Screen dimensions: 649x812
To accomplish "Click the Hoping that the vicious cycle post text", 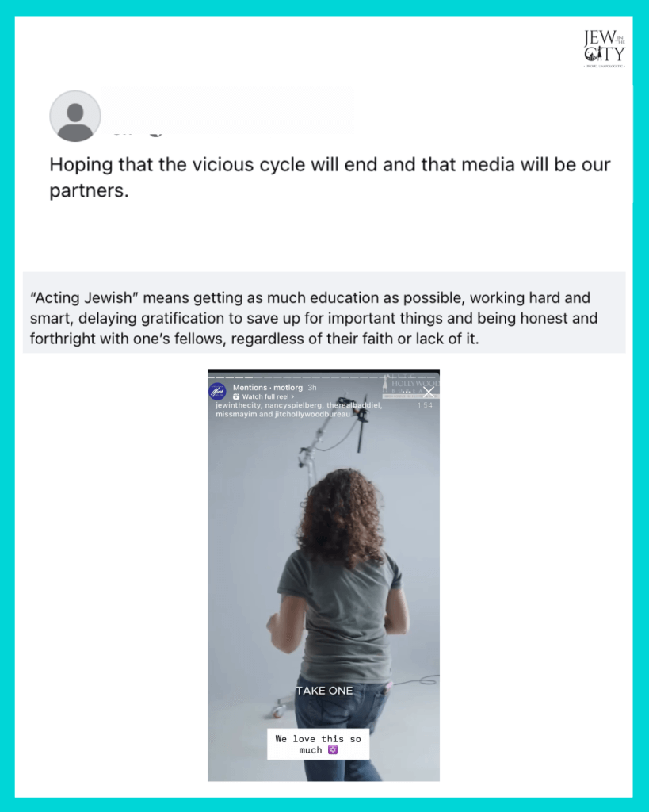I will [x=330, y=177].
